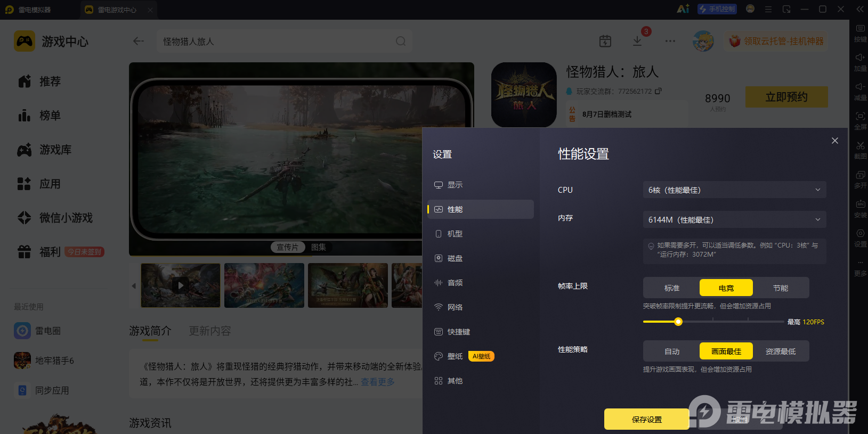Set frame rate limit to 节能
Screen dimensions: 868x434
[x=781, y=288]
